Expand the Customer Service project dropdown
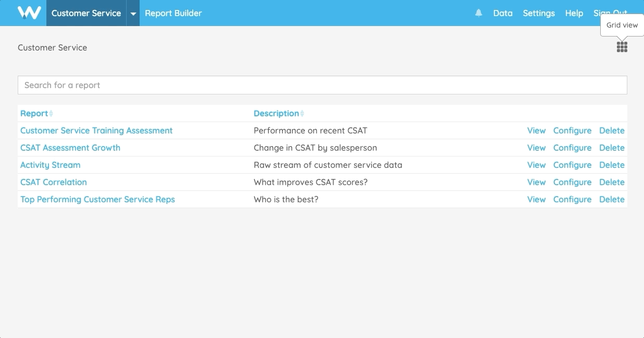 coord(133,13)
